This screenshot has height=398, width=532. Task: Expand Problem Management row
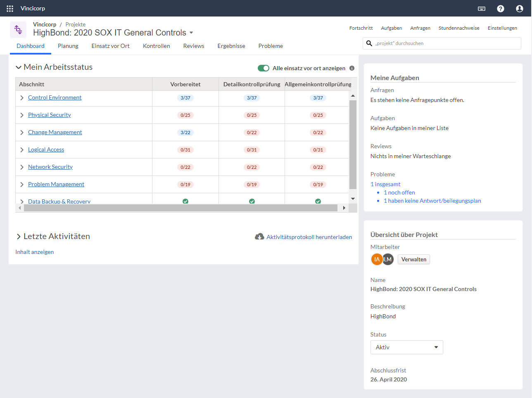pos(22,185)
